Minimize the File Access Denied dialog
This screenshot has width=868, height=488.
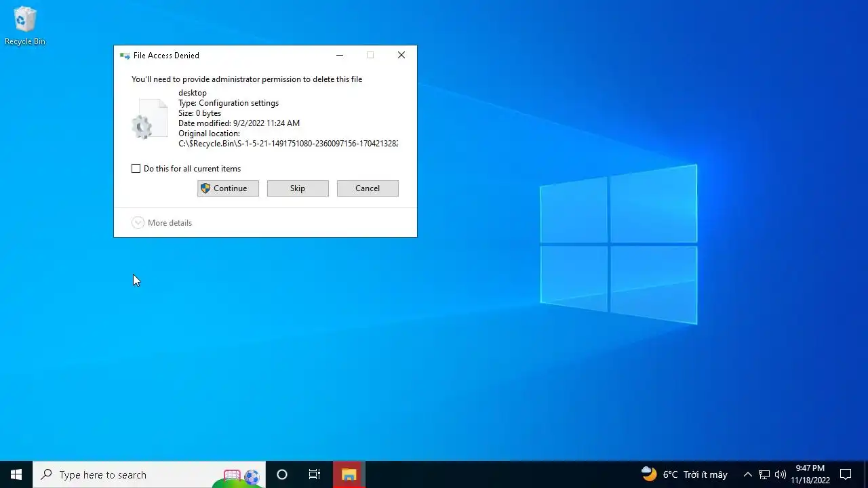[340, 56]
